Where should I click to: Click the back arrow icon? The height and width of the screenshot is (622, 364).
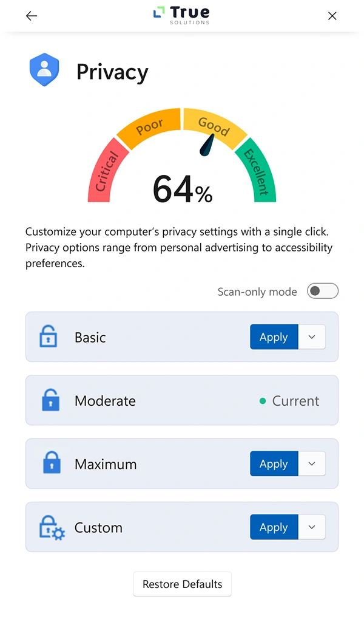coord(32,16)
